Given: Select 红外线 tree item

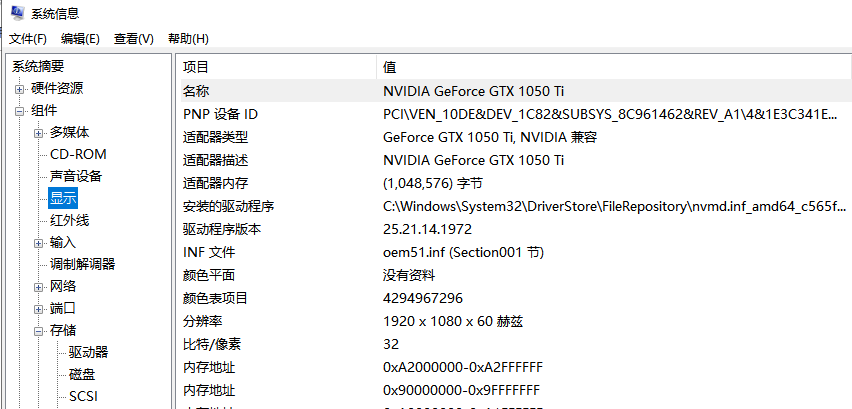Looking at the screenshot, I should pos(69,220).
